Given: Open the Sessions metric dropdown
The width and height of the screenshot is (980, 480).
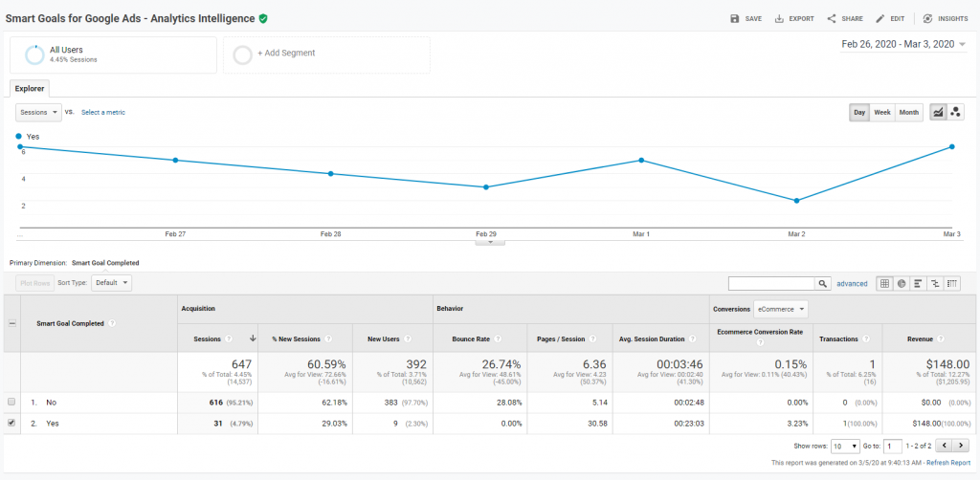Looking at the screenshot, I should pos(38,113).
